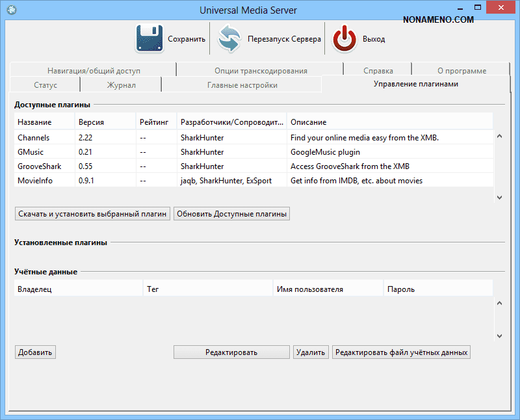Open the Статус tab

45,85
